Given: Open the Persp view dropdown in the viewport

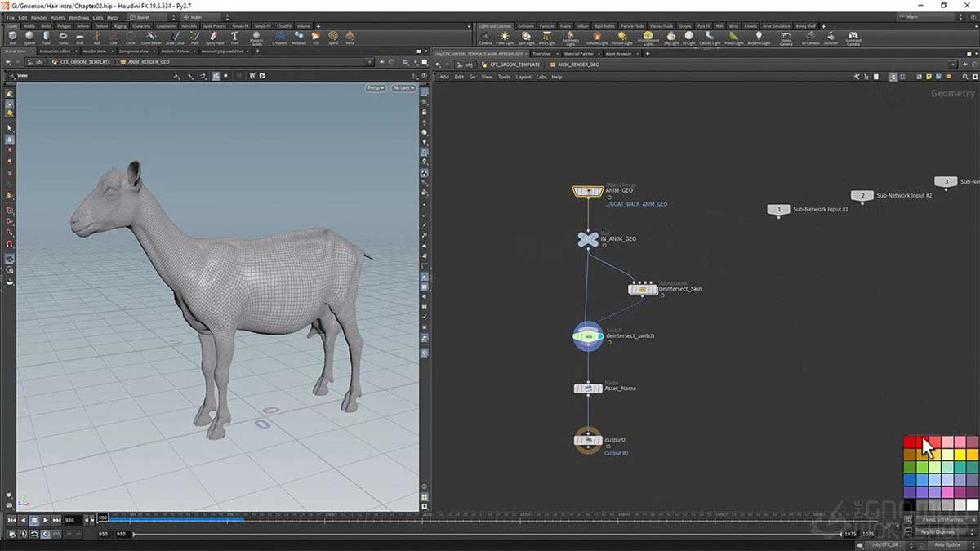Looking at the screenshot, I should click(x=374, y=87).
